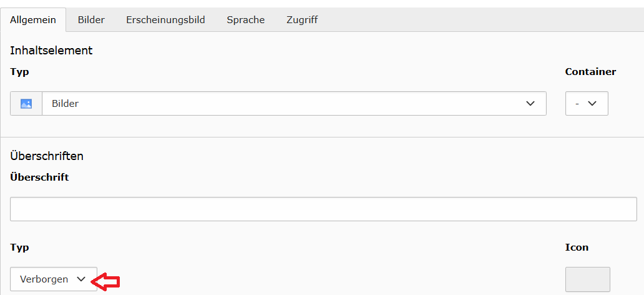Screen dimensions: 644x295
Task: Open the header Typ dropdown set to Verborgen
Action: click(x=54, y=279)
